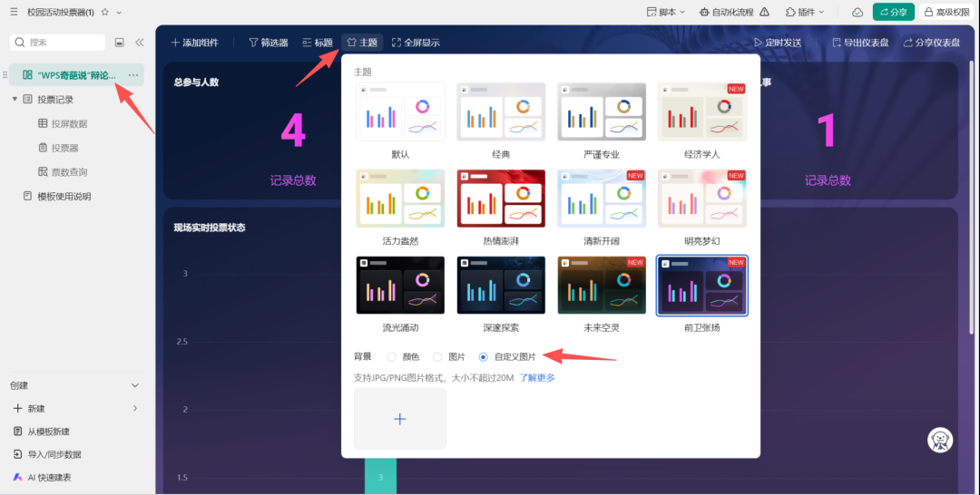Viewport: 980px width, 495px height.
Task: Toggle the 主题 theme panel
Action: point(362,43)
